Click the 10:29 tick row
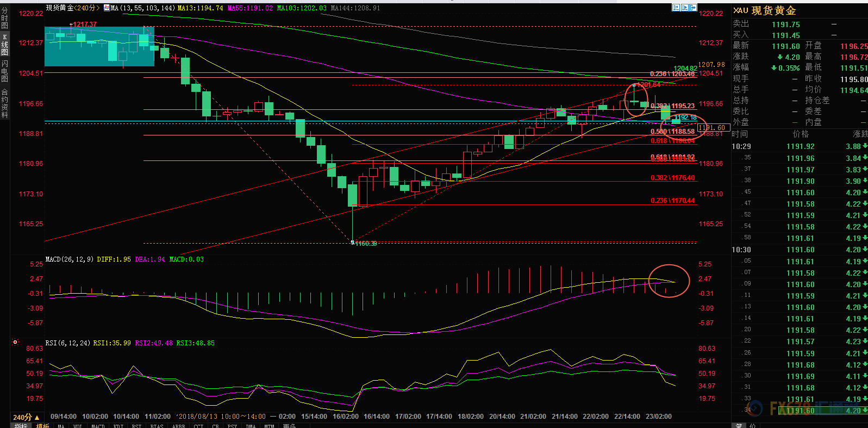 (x=800, y=146)
